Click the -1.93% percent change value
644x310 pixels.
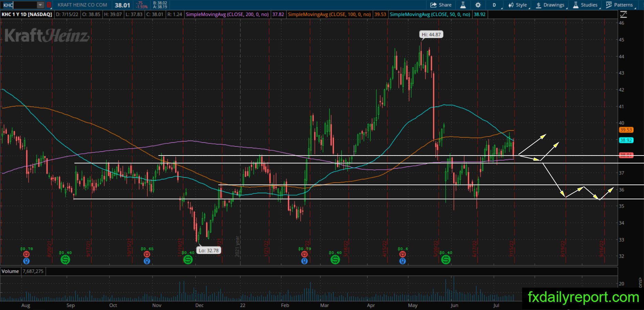[x=142, y=7]
